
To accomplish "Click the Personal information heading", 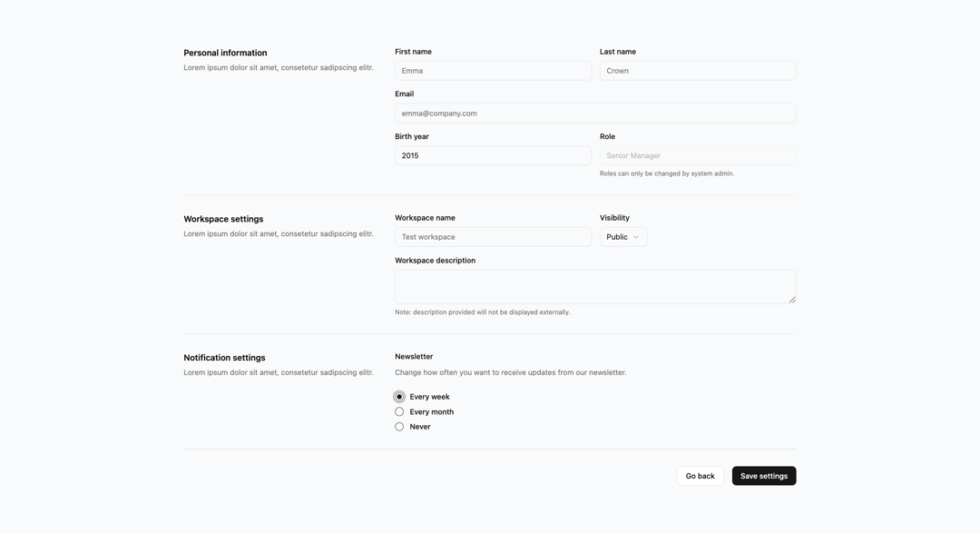I will point(225,54).
